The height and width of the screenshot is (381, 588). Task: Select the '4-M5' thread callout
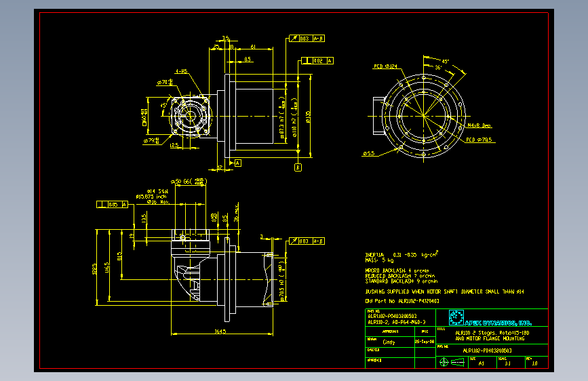(182, 71)
